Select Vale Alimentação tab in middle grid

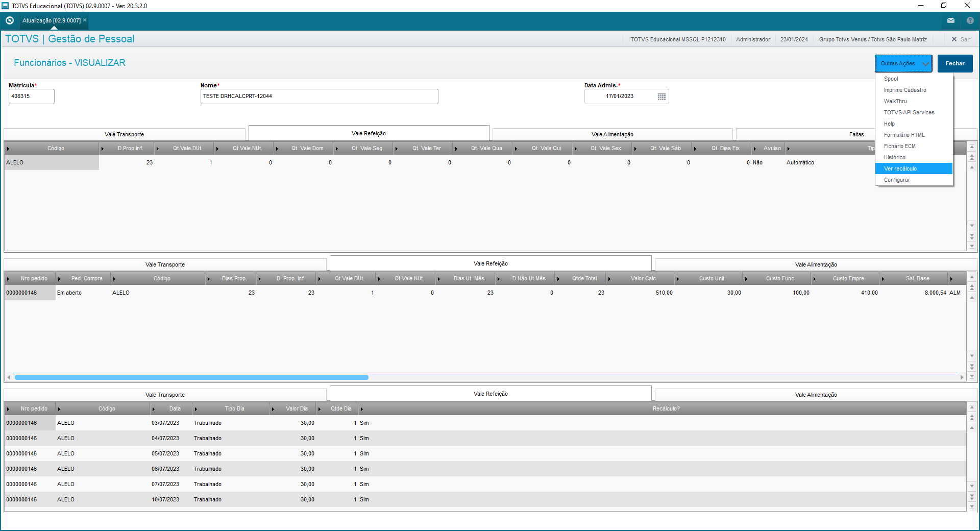tap(816, 264)
